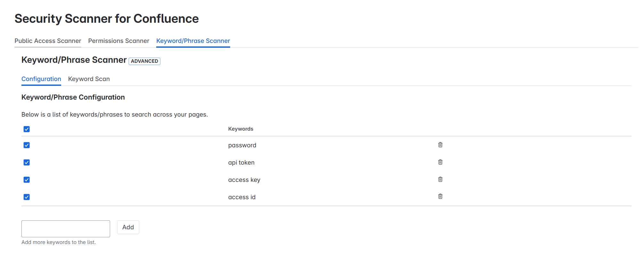The height and width of the screenshot is (261, 644).
Task: Click the Keywords column header
Action: pos(241,129)
